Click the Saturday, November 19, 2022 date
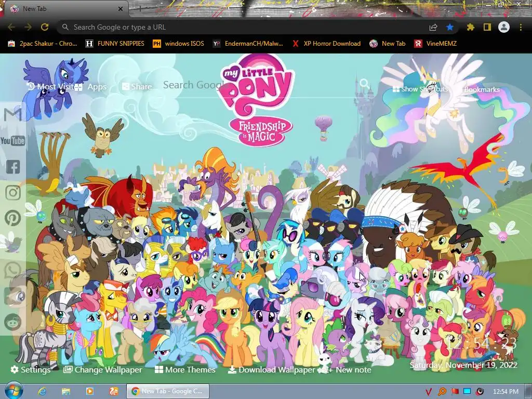 pos(463,365)
